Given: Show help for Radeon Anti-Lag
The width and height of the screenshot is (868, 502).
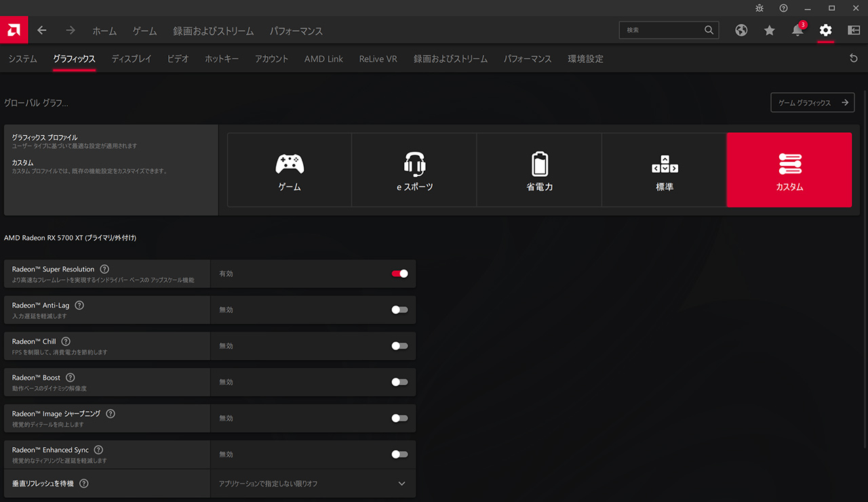Looking at the screenshot, I should (x=79, y=306).
